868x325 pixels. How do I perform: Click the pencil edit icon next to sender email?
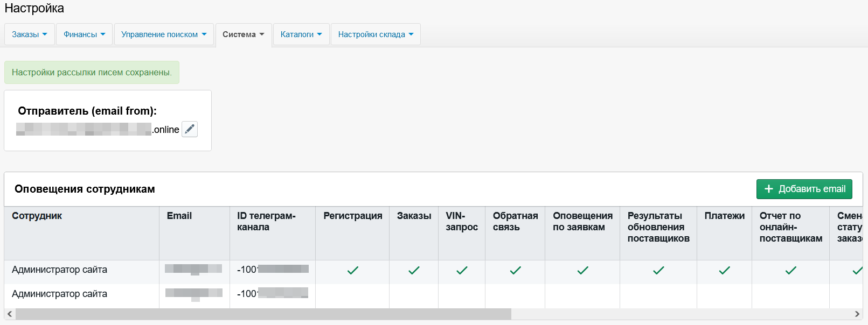point(190,129)
